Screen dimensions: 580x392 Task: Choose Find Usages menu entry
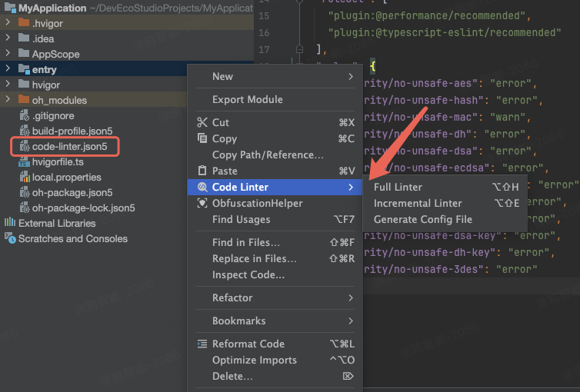point(275,220)
